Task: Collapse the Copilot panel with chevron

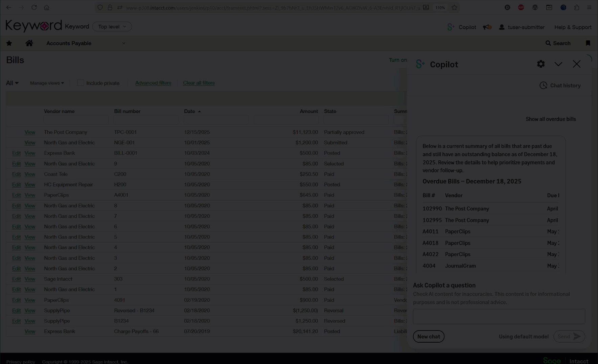Action: pos(558,64)
